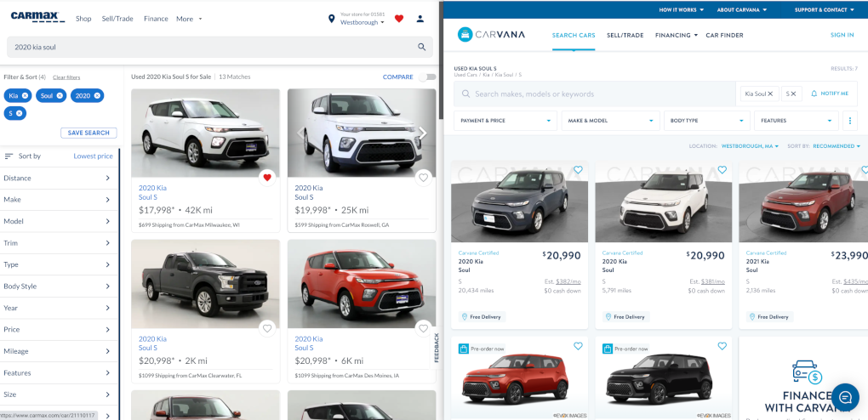Open CarMax Sell/Trade page

117,19
